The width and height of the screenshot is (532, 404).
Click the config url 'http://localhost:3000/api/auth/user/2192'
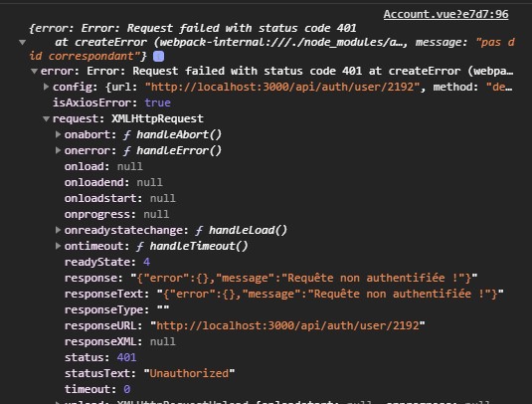(x=282, y=87)
